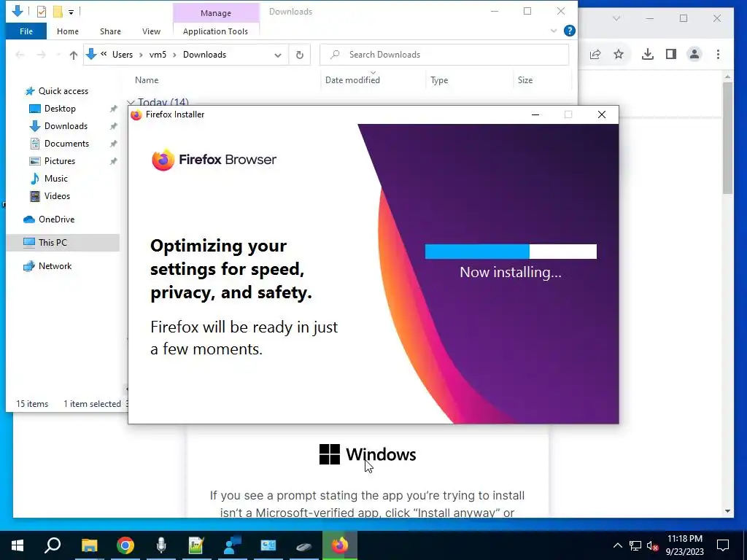
Task: Open the taskbar clock and date
Action: [x=684, y=545]
